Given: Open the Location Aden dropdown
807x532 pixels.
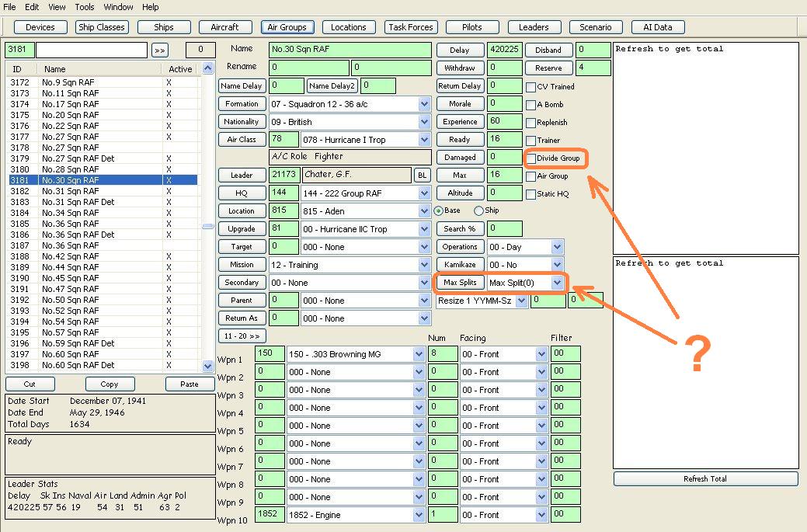Looking at the screenshot, I should [x=424, y=211].
